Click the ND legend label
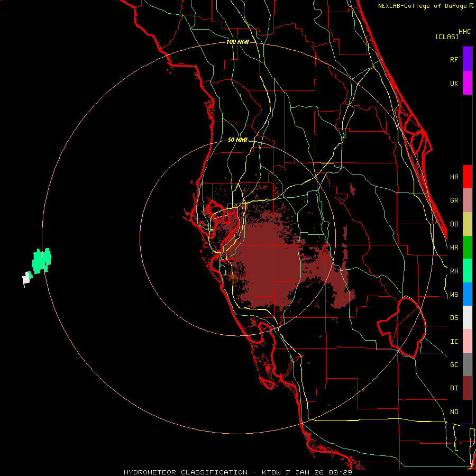The height and width of the screenshot is (476, 476). [x=454, y=412]
